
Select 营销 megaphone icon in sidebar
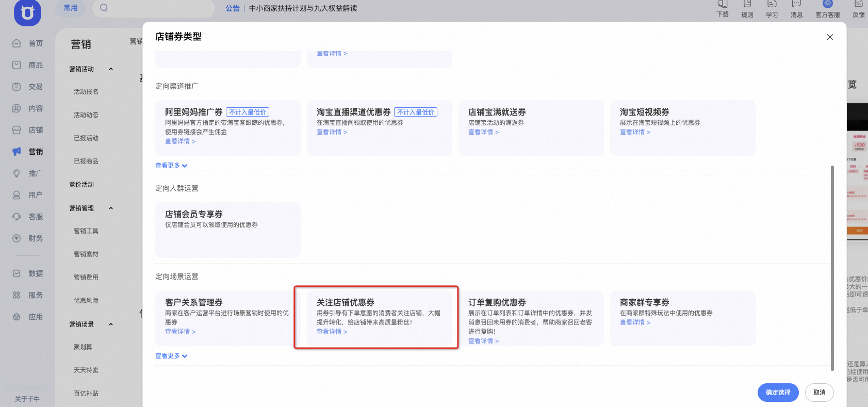17,152
